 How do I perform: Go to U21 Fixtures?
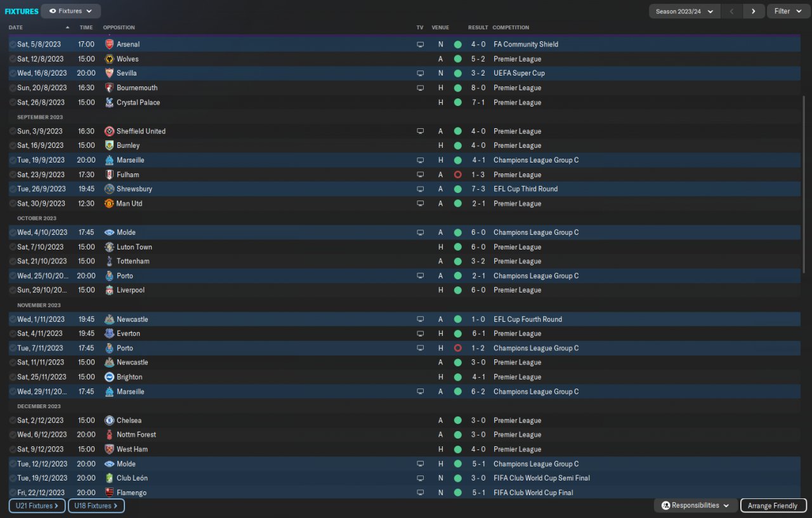tap(37, 506)
